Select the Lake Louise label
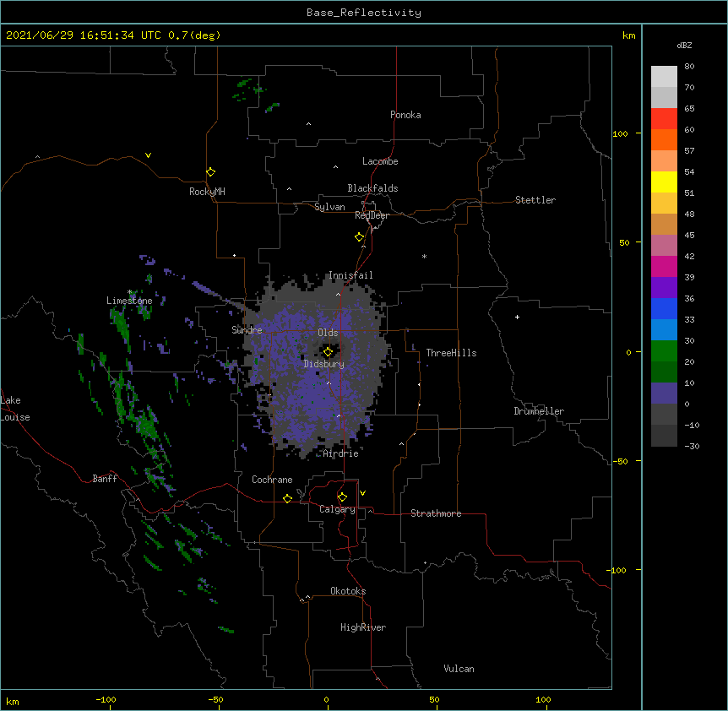728x711 pixels. (15, 409)
